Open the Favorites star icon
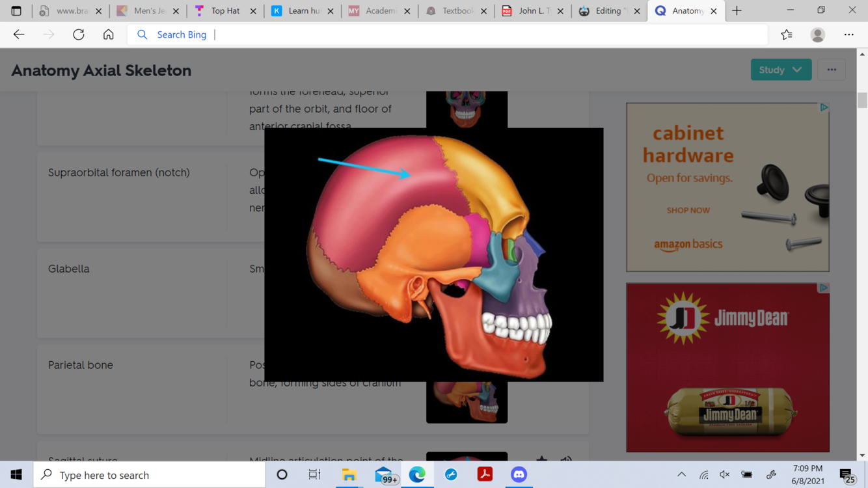Viewport: 868px width, 488px height. pyautogui.click(x=787, y=34)
